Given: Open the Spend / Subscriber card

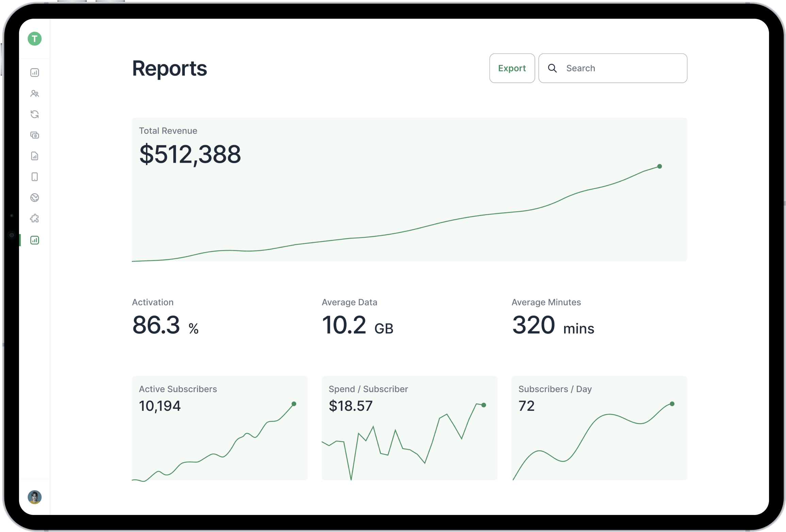Looking at the screenshot, I should pyautogui.click(x=409, y=428).
